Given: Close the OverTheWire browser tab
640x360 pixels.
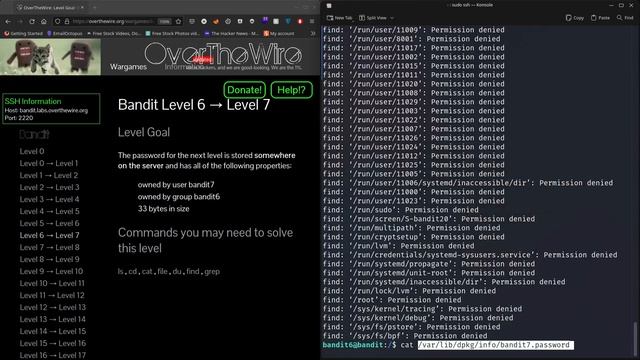Looking at the screenshot, I should pos(82,7).
